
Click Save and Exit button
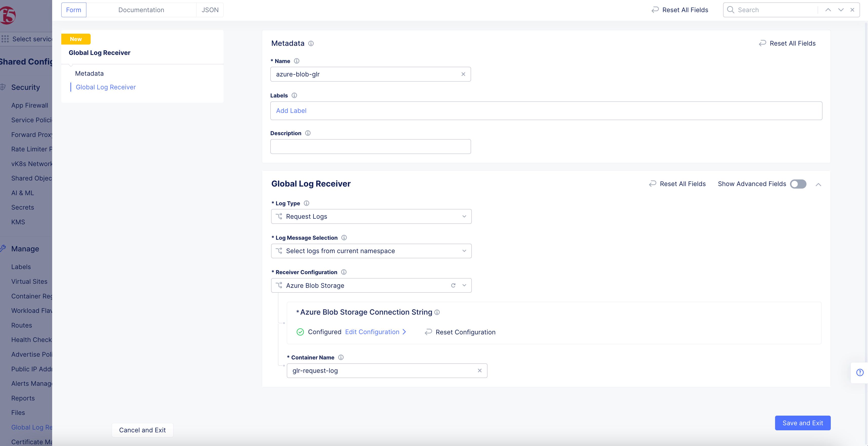[802, 423]
